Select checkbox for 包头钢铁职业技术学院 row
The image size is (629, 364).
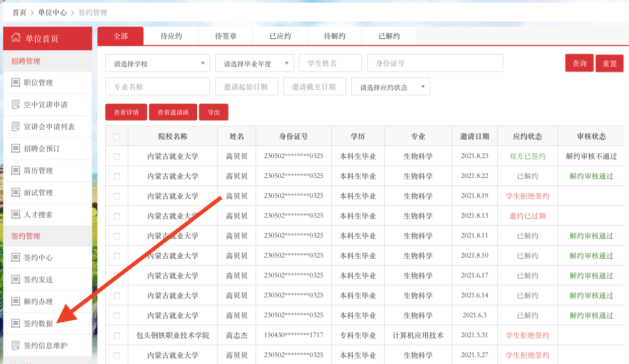117,336
